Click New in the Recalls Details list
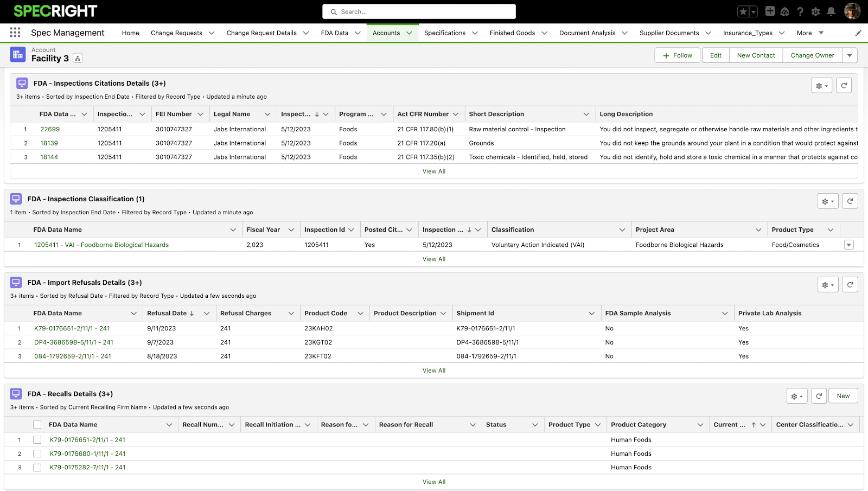Screen dimensions: 868x491 click(843, 396)
